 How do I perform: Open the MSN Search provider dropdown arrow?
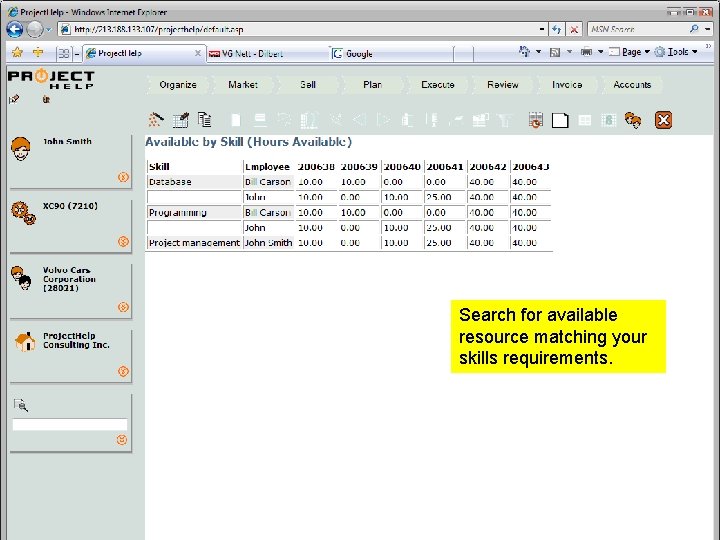[708, 29]
